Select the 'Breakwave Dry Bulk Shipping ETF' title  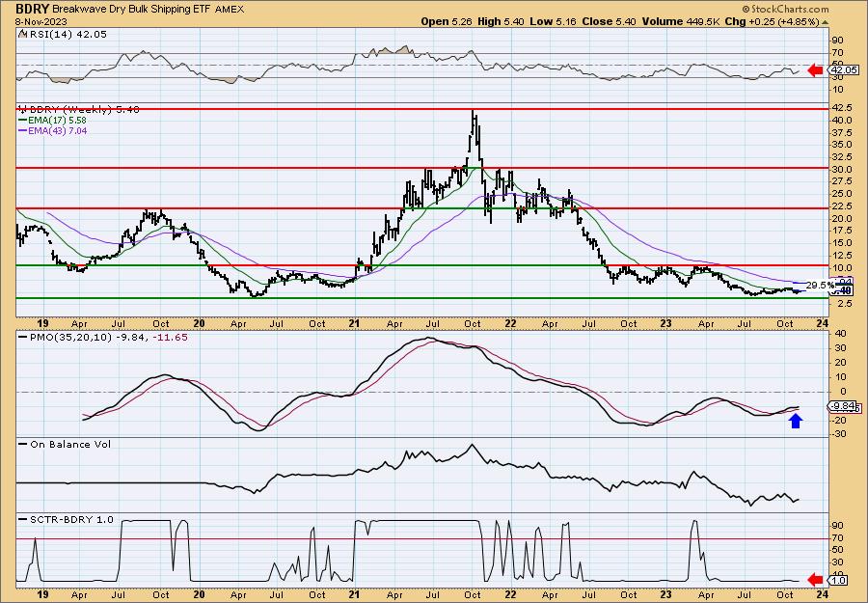132,10
